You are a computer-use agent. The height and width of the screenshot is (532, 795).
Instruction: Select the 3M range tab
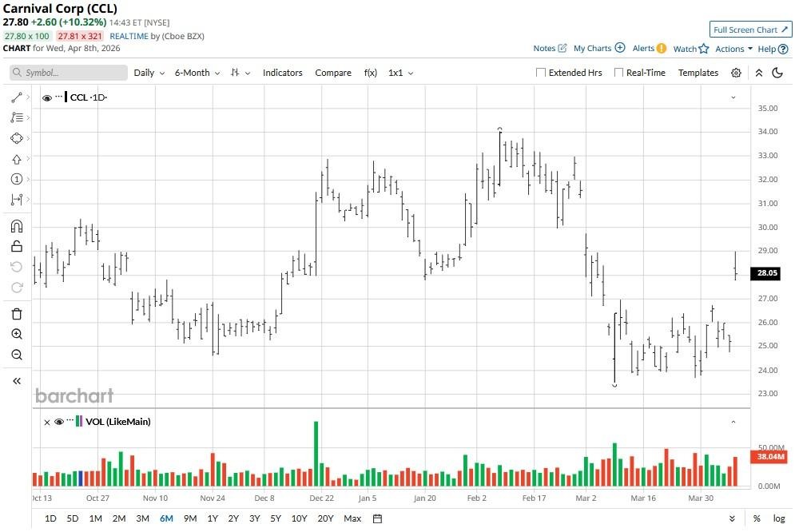pos(142,518)
